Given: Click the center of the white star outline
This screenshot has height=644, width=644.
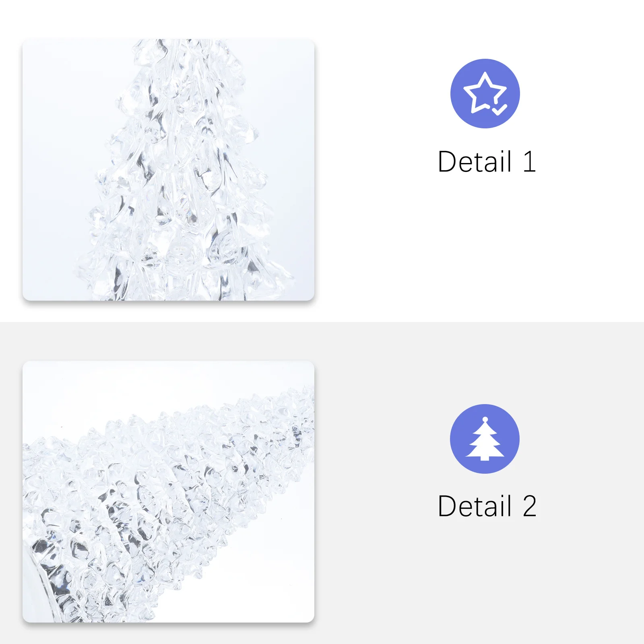Looking at the screenshot, I should tap(485, 92).
